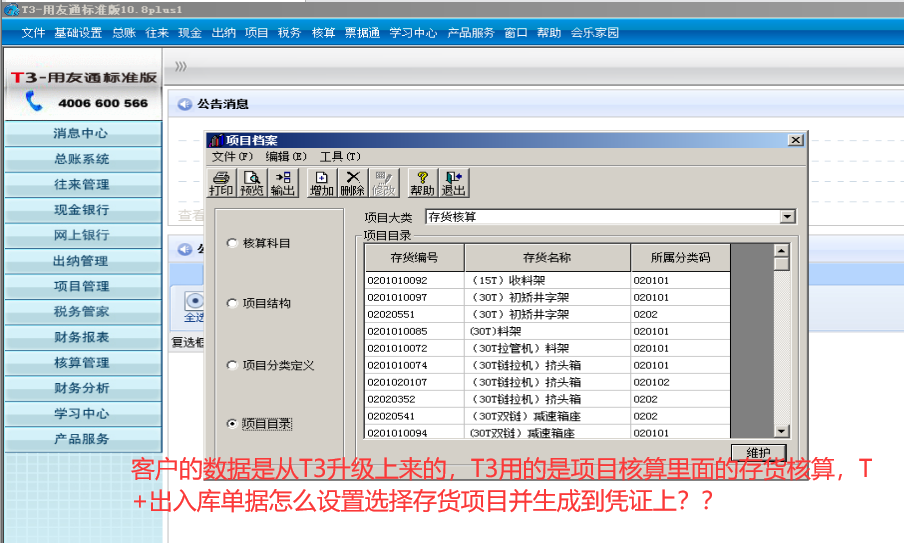Open the 编辑(E) menu in 项目档案 dialog
Image resolution: width=904 pixels, height=543 pixels.
[x=286, y=156]
